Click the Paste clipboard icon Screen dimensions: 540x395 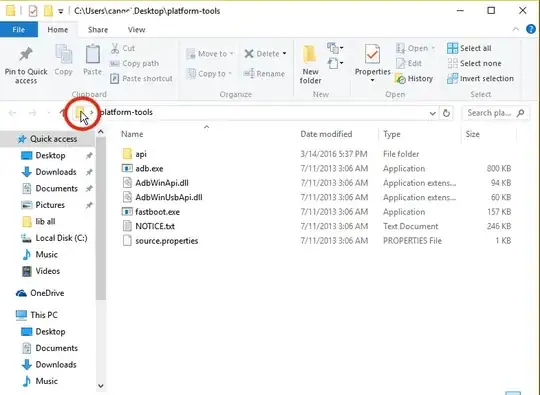[93, 54]
